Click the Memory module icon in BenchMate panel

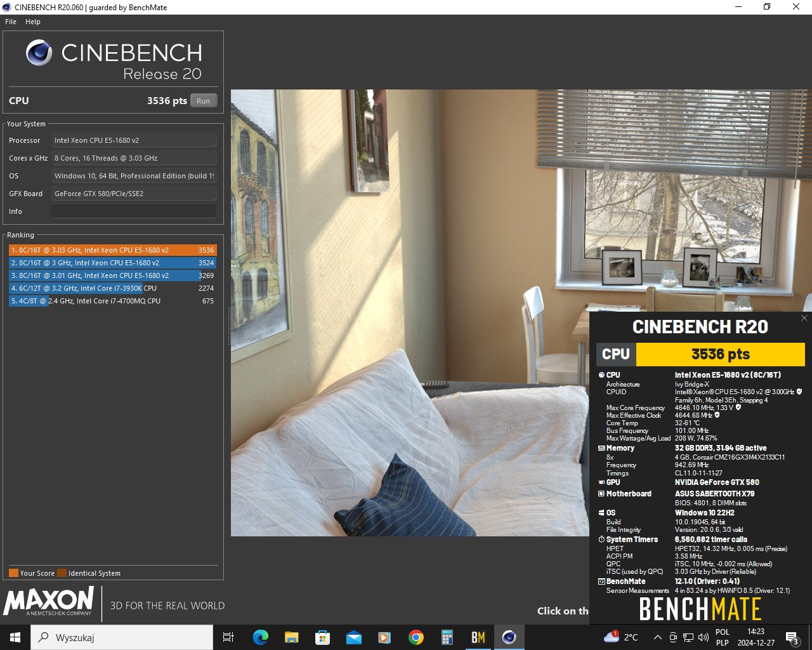pos(601,448)
